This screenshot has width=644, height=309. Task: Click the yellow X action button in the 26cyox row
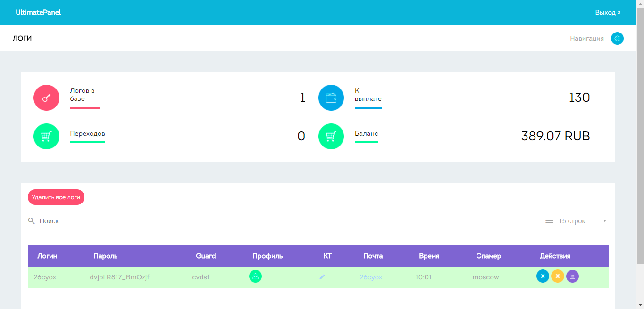click(x=558, y=276)
